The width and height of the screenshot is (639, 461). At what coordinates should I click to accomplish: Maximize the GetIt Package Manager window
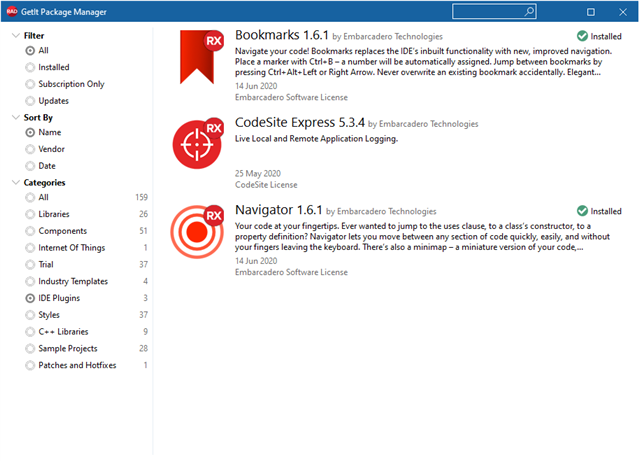tap(591, 12)
